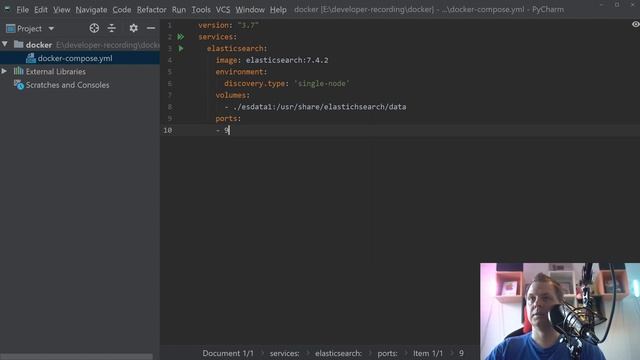
Task: Open Project panel settings gear
Action: click(133, 28)
